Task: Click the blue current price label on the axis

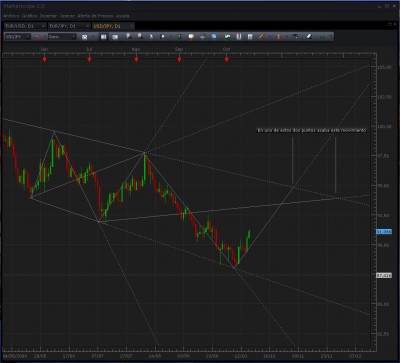Action: [x=384, y=232]
